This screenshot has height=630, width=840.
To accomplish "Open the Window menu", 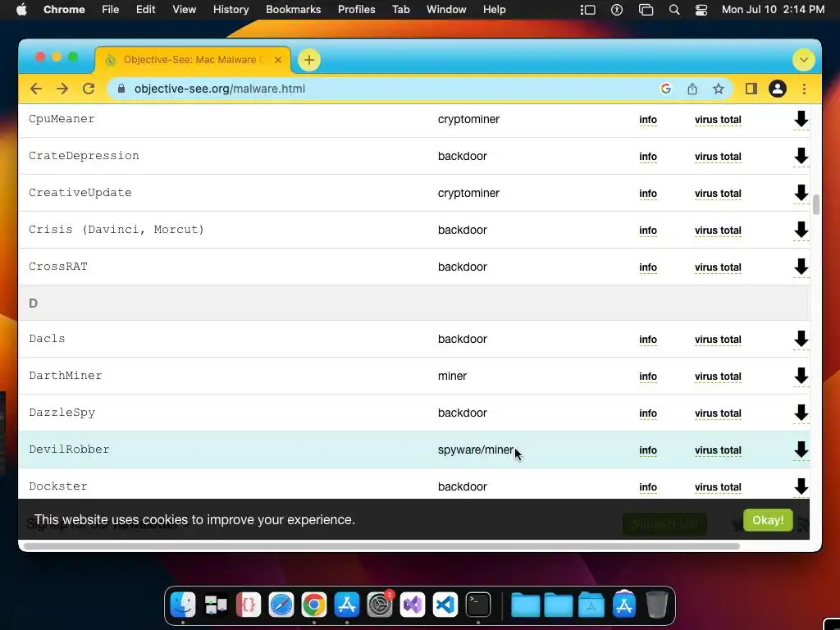I will (x=446, y=10).
